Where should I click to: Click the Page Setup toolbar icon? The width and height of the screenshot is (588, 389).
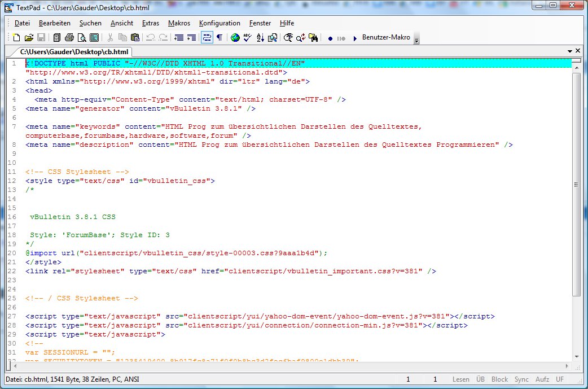[x=94, y=37]
